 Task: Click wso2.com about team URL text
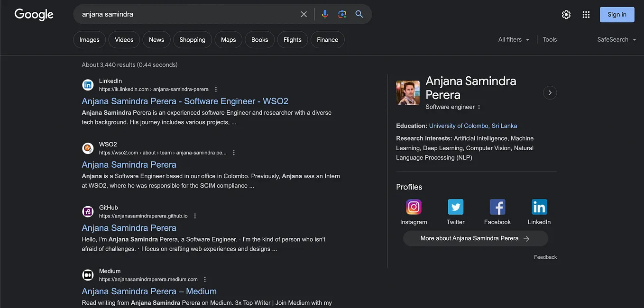click(x=163, y=153)
